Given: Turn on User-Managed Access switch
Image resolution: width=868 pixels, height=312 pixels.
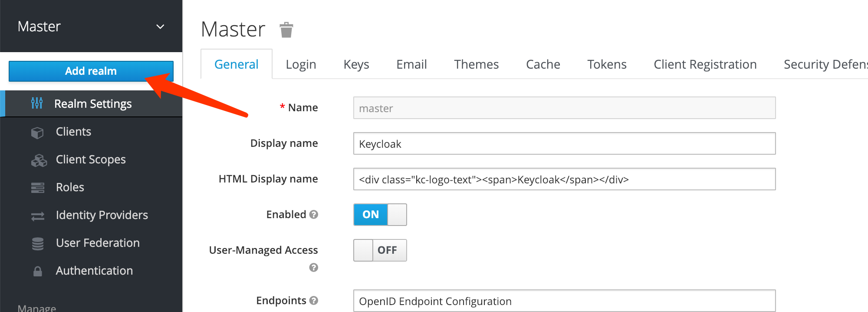Looking at the screenshot, I should tap(380, 250).
